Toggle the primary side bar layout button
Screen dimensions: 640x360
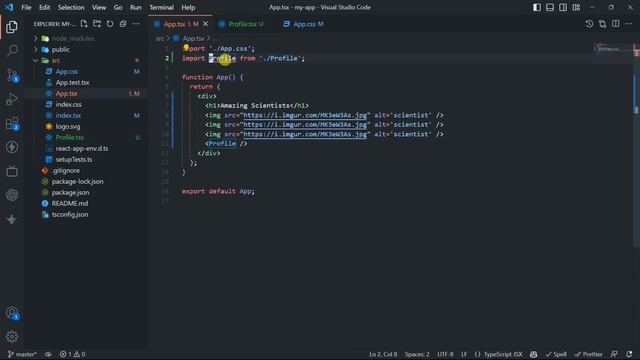[537, 7]
